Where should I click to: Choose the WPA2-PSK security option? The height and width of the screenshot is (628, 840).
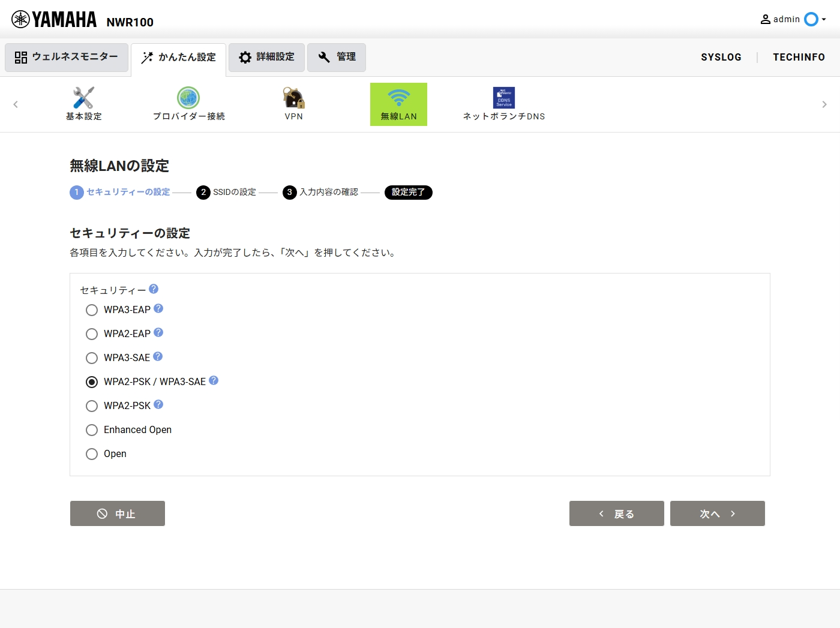92,406
